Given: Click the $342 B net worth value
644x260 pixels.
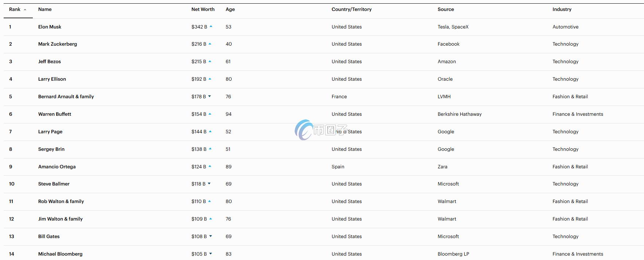Looking at the screenshot, I should (x=199, y=27).
